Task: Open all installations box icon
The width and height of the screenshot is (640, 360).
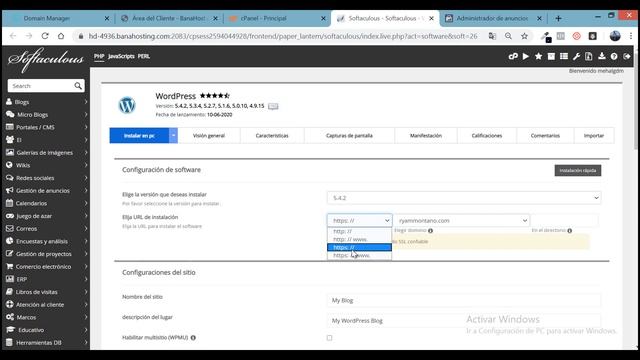Action: 551,56
